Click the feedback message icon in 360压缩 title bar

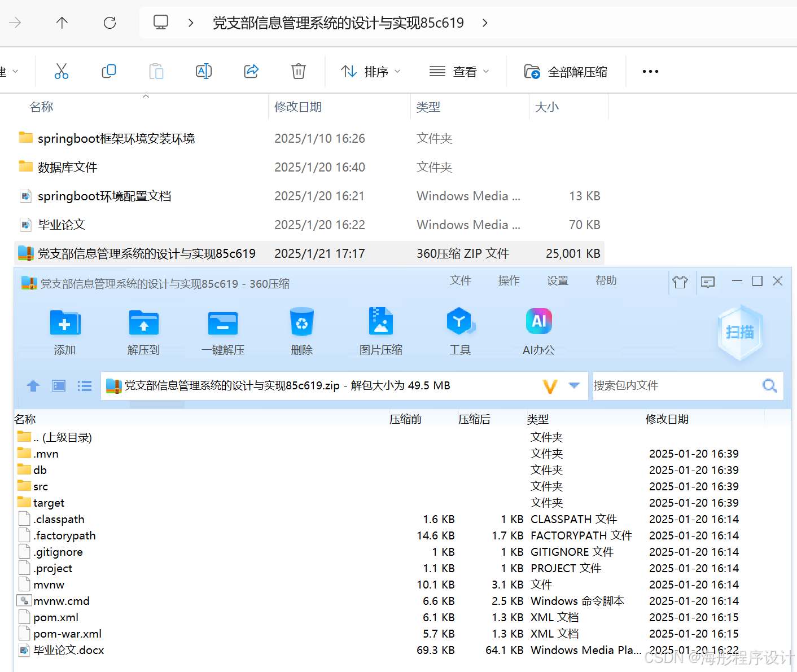[x=708, y=282]
